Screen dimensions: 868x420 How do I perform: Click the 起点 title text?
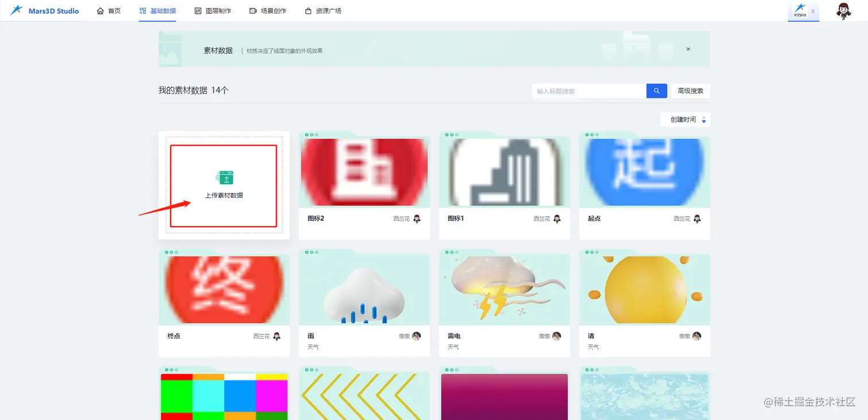point(594,219)
